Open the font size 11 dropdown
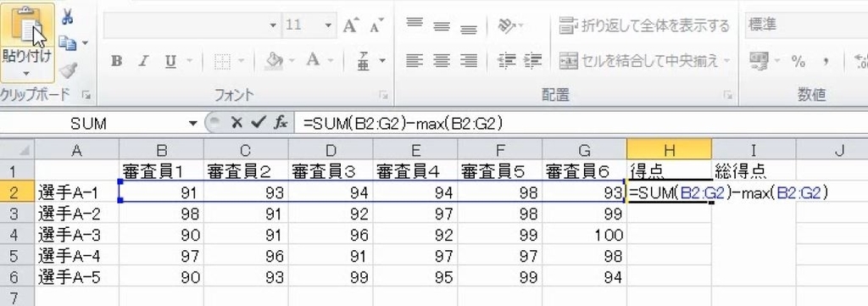This screenshot has width=868, height=306. [328, 25]
